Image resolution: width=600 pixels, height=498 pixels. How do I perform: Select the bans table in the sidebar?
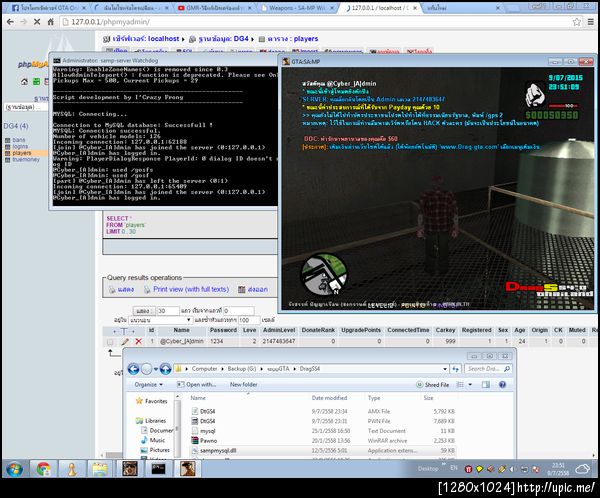19,140
